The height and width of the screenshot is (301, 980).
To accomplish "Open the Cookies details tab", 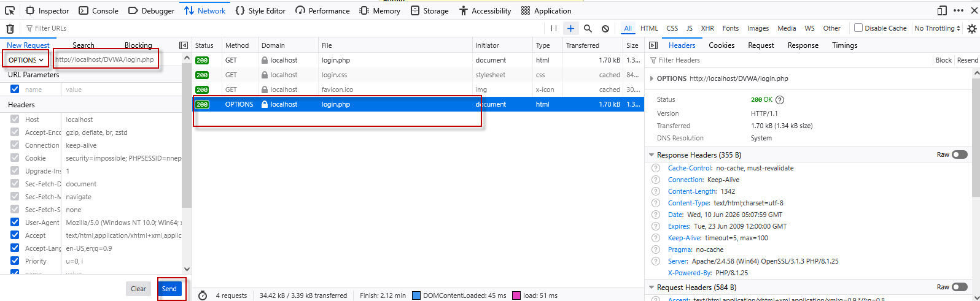I will coord(721,45).
